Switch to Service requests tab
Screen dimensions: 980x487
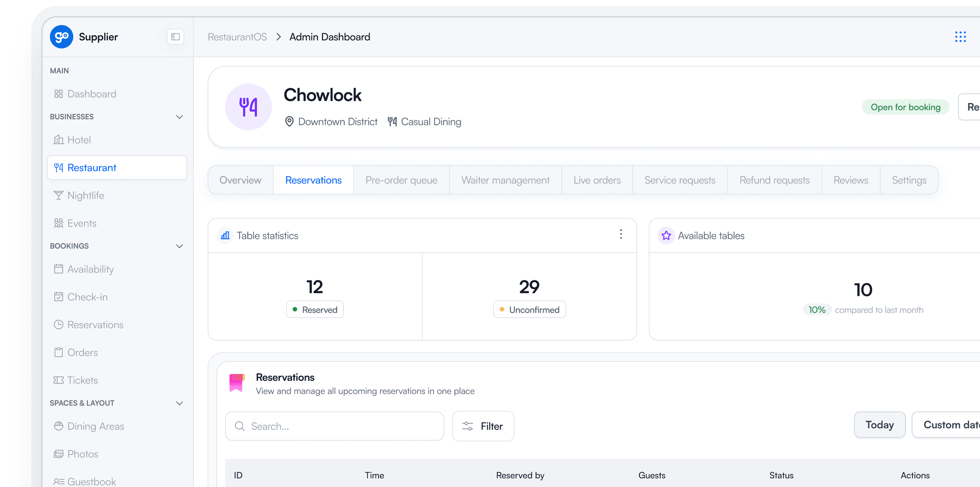click(x=680, y=180)
